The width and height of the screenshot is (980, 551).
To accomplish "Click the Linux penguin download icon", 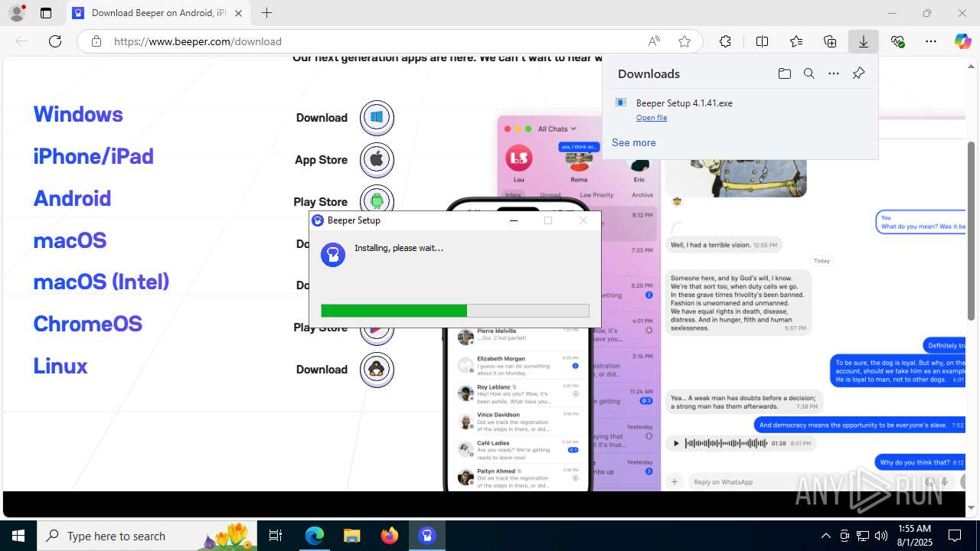I will pyautogui.click(x=377, y=370).
